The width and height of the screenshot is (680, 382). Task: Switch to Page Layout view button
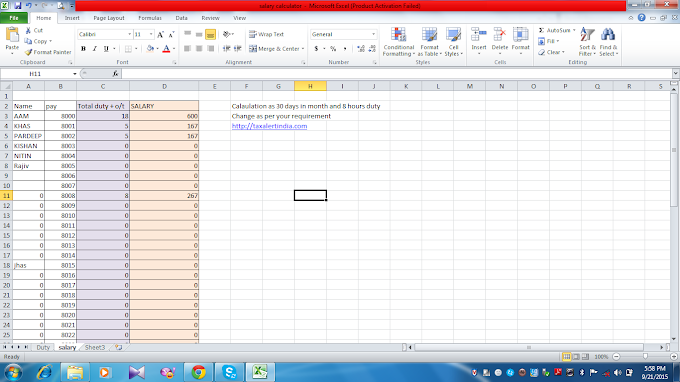576,356
